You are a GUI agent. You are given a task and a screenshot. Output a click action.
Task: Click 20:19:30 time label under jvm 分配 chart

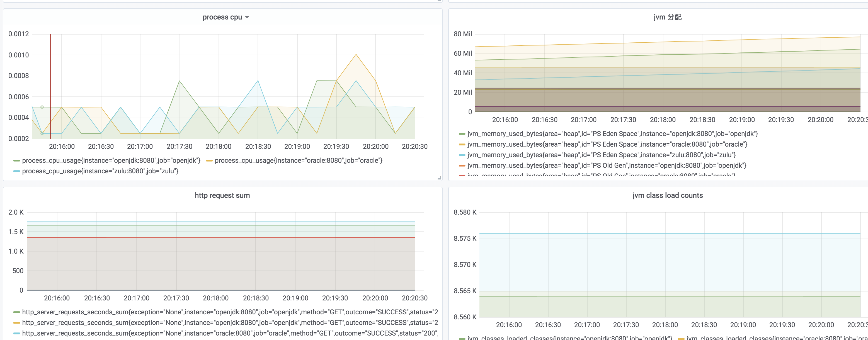[x=781, y=120]
